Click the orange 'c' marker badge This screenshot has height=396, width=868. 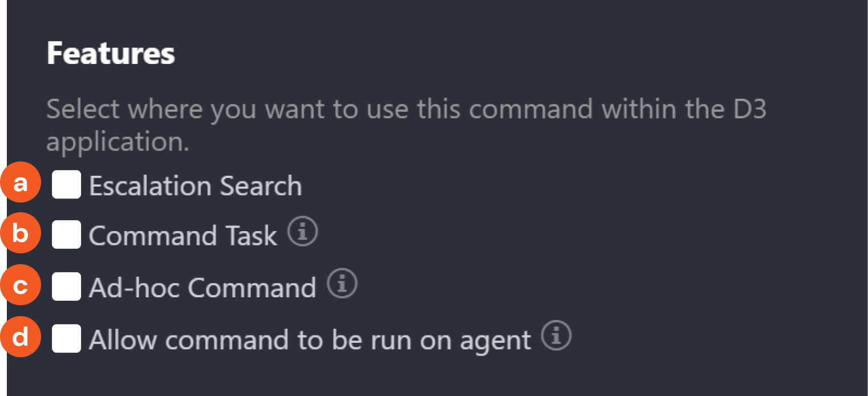[21, 286]
